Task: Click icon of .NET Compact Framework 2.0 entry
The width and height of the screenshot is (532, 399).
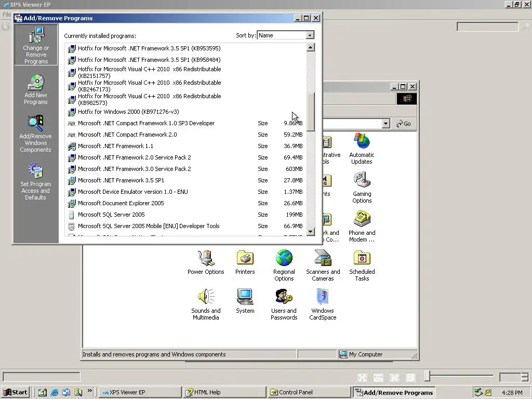Action: click(x=72, y=135)
